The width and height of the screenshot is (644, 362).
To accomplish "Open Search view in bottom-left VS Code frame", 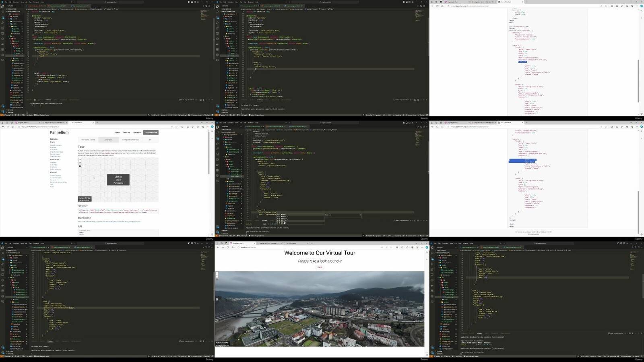I will (x=3, y=253).
